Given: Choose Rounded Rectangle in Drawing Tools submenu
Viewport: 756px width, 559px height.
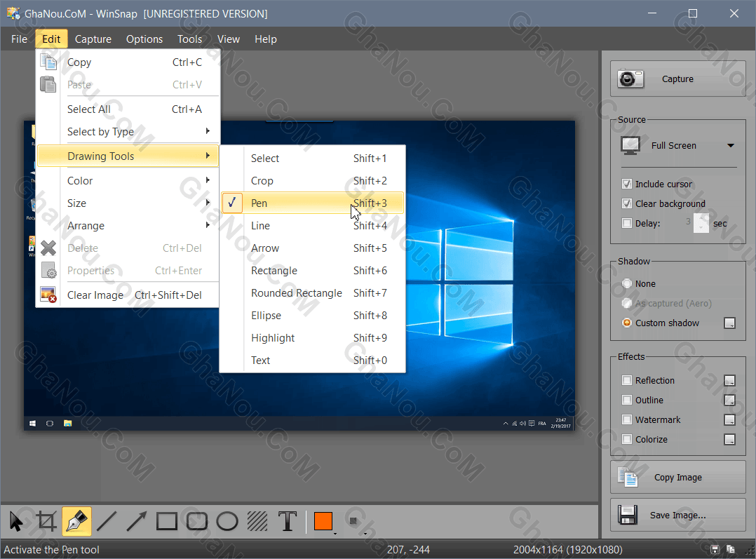Looking at the screenshot, I should click(313, 292).
